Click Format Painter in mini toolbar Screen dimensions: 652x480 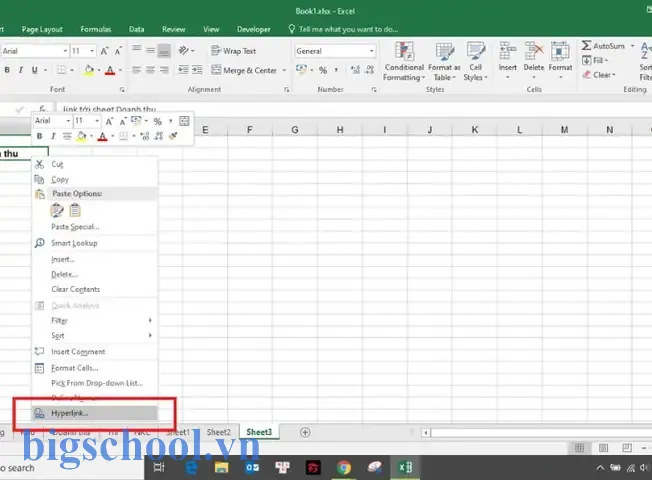coord(173,136)
